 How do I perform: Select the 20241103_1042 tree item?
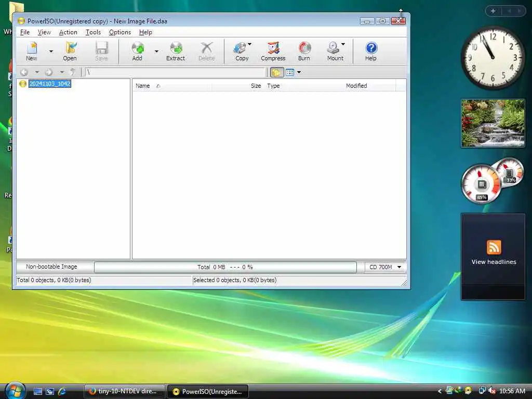(50, 84)
